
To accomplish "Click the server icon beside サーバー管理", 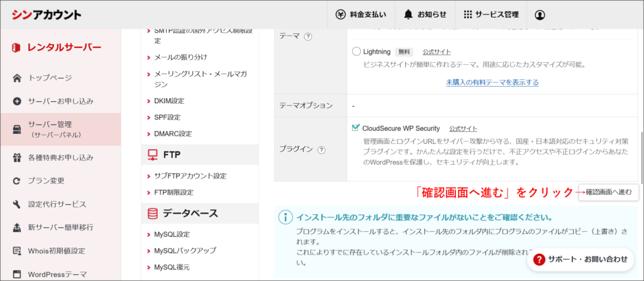I will 17,129.
